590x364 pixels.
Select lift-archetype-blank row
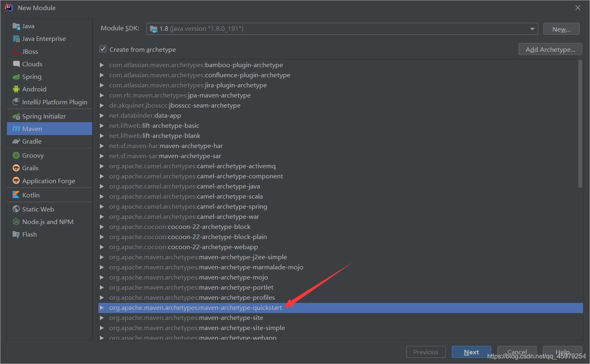point(340,136)
